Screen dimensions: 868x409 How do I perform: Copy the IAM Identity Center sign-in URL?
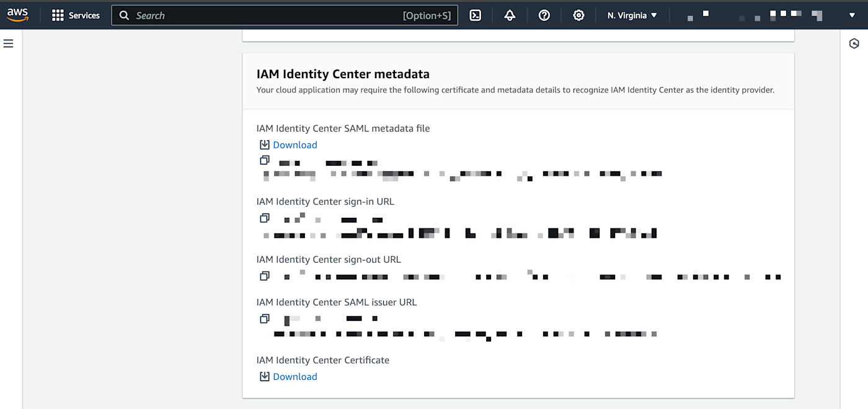pos(264,218)
